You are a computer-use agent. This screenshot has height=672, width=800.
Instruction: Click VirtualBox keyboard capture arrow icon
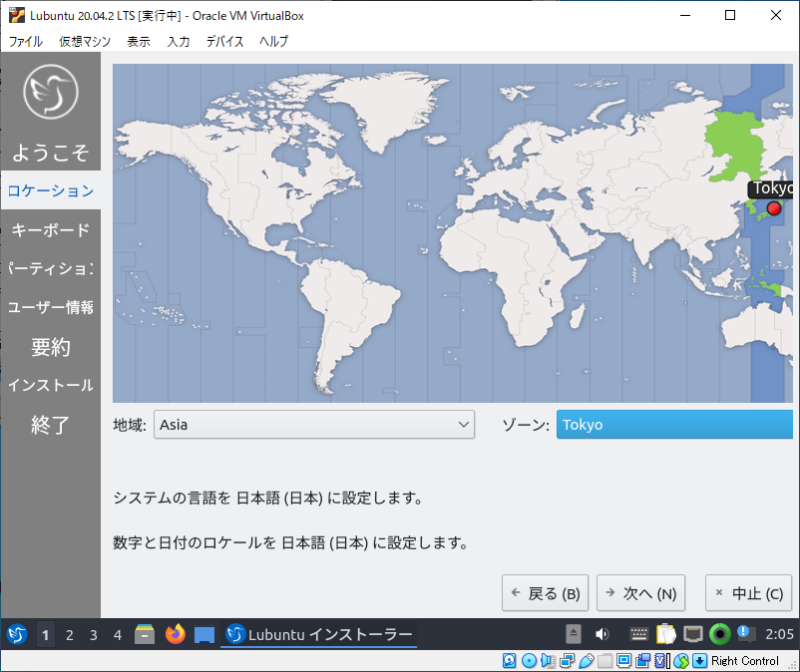(x=699, y=661)
